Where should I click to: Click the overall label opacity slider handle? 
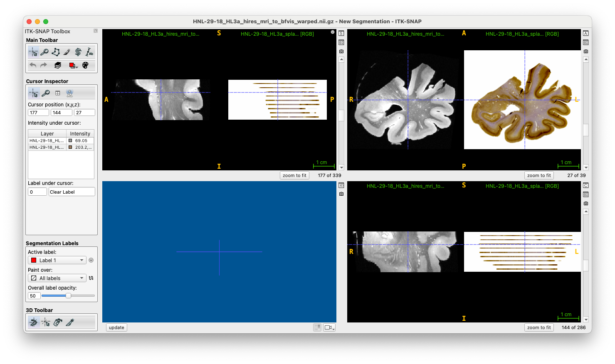tap(68, 296)
